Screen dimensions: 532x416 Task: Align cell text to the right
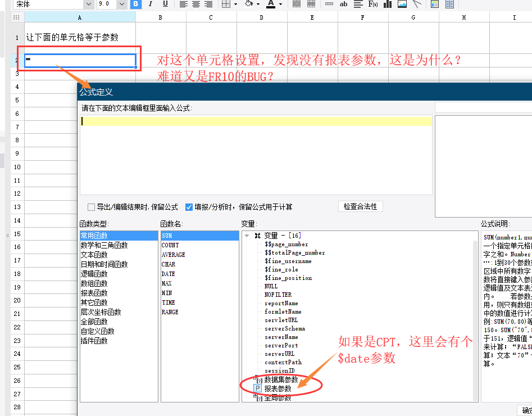pyautogui.click(x=208, y=4)
